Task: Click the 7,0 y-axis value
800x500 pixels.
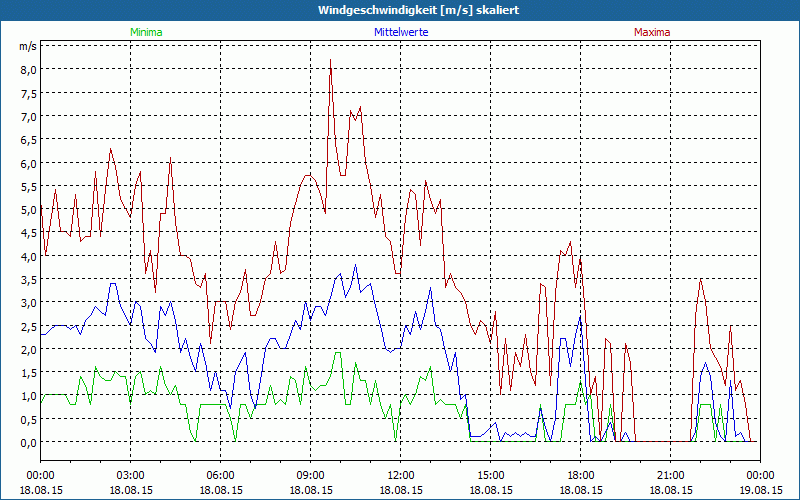Action: [28, 116]
